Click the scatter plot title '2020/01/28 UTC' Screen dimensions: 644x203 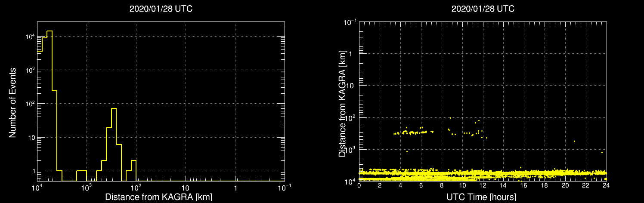[x=483, y=8]
